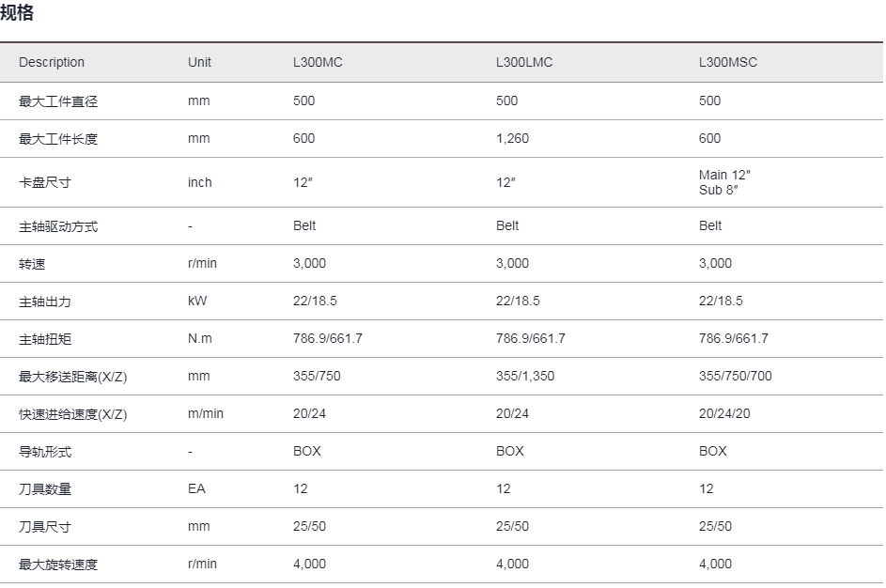
Task: Select the 主轴驱动方式 row label
Action: click(x=58, y=226)
